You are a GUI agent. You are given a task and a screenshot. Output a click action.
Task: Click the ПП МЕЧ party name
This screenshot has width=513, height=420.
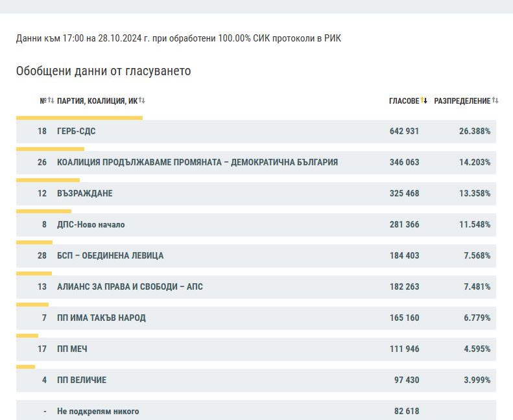point(72,349)
